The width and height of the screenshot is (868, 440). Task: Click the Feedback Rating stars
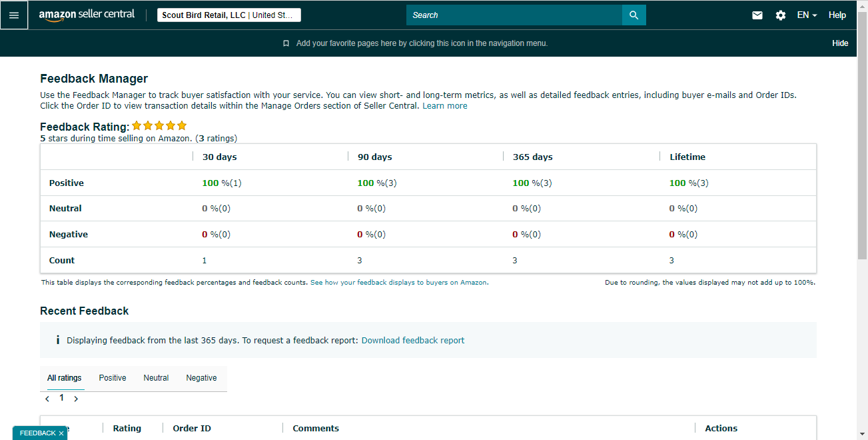(159, 125)
